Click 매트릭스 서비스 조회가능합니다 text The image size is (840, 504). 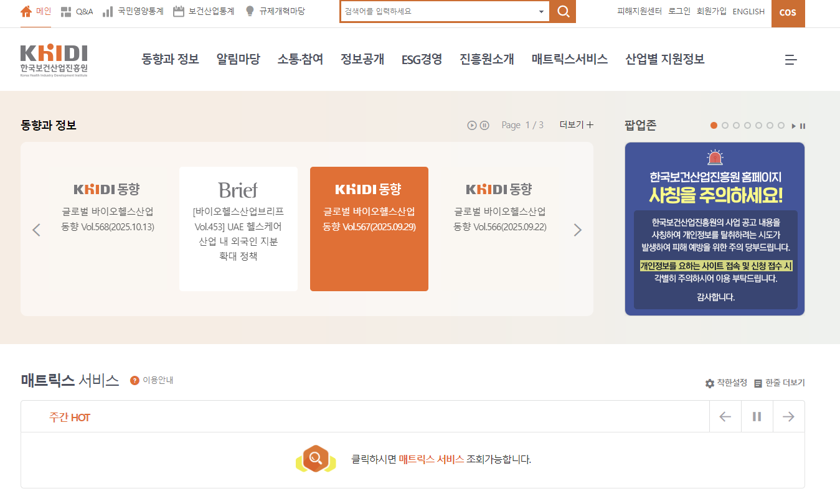point(465,460)
